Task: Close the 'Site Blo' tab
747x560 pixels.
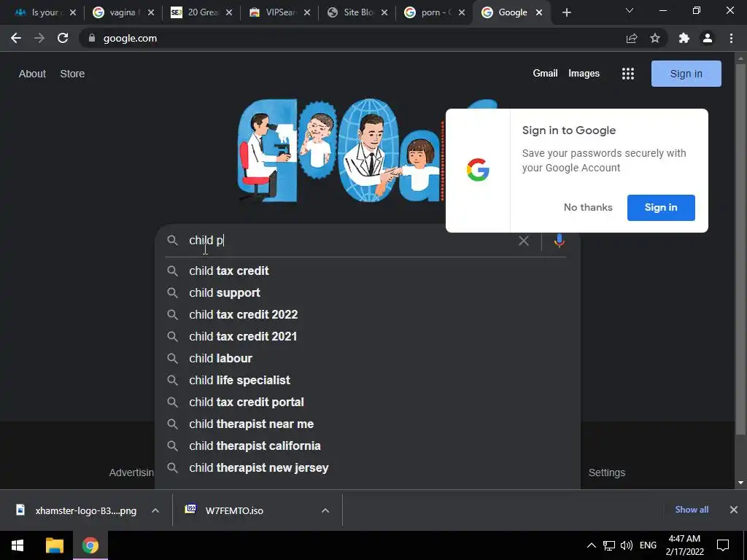Action: click(x=384, y=12)
